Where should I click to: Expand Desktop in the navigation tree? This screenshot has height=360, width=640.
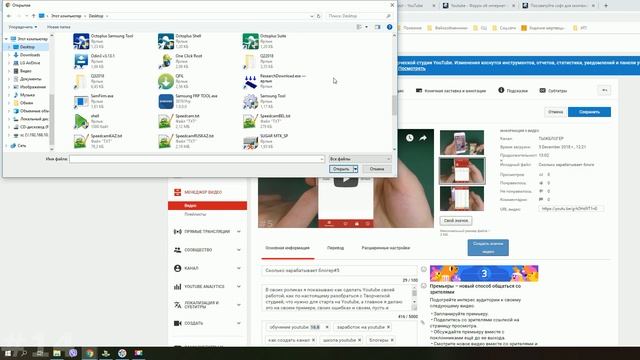[9, 47]
